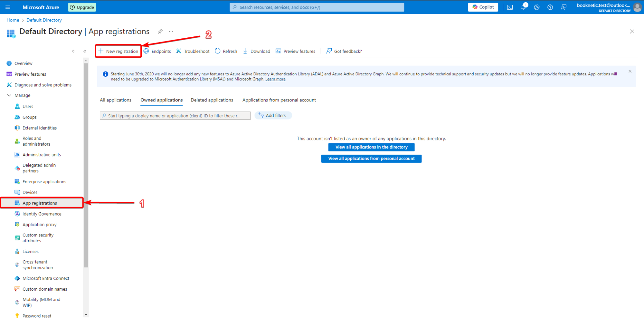644x318 pixels.
Task: Open help question mark icon
Action: coord(550,7)
